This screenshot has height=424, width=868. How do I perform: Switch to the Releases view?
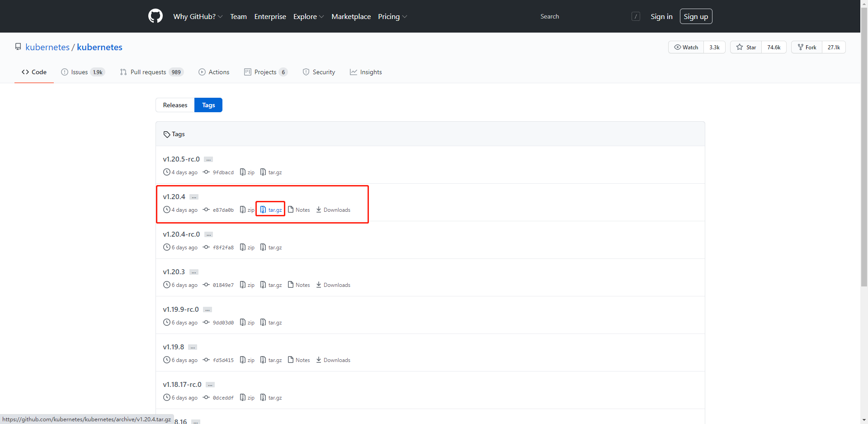[175, 105]
